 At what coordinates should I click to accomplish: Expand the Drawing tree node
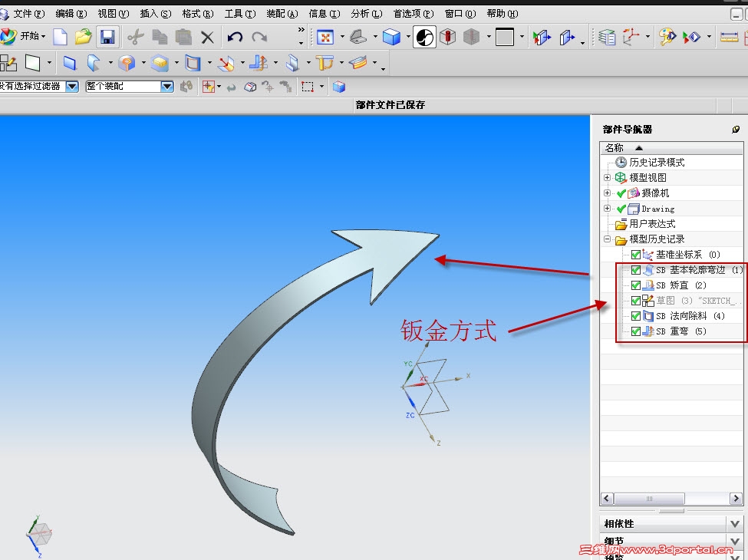click(607, 209)
